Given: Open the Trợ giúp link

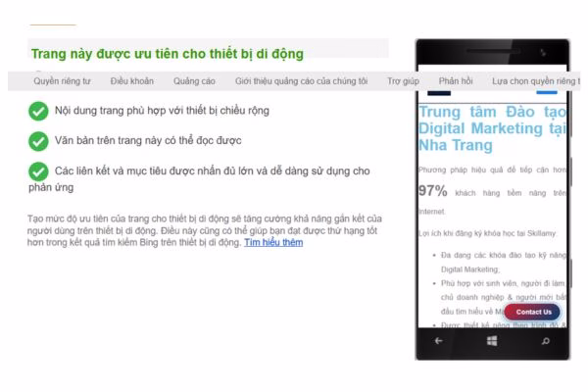Looking at the screenshot, I should click(x=403, y=81).
